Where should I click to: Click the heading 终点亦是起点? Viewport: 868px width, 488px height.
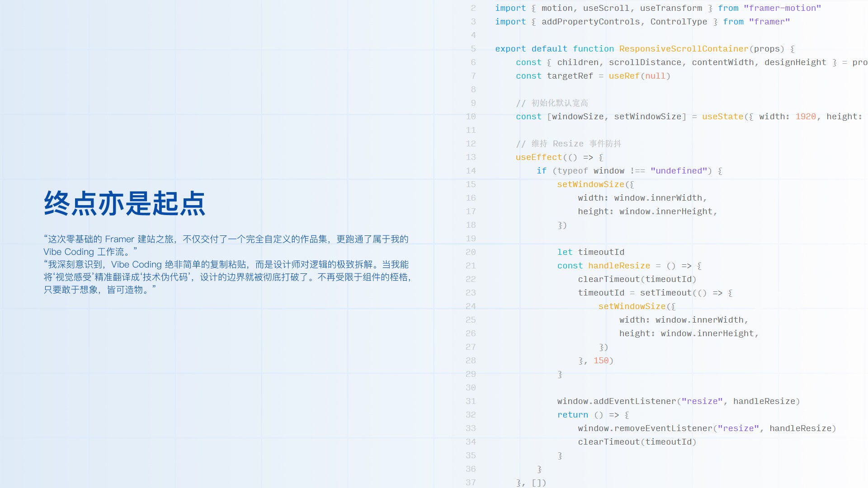tap(125, 203)
